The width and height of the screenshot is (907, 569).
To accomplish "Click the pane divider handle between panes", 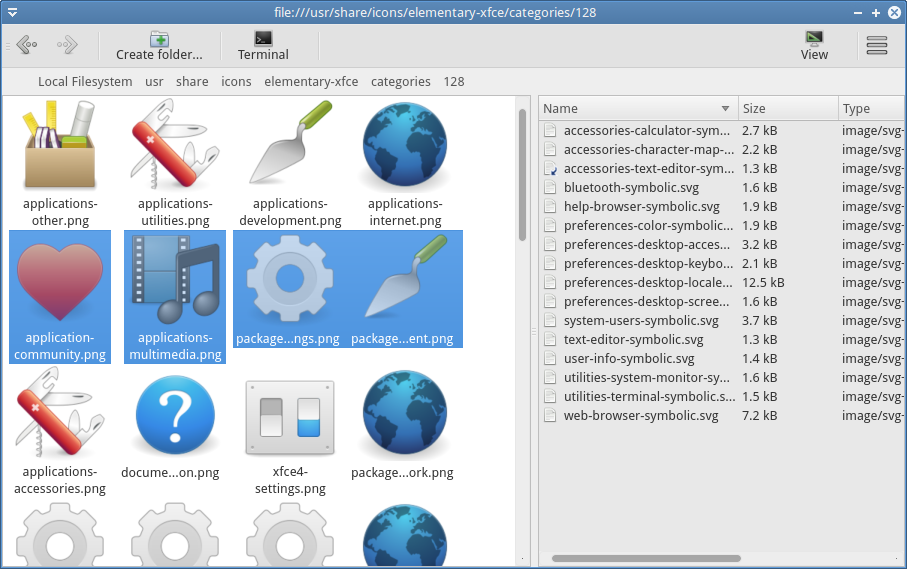I will [534, 332].
